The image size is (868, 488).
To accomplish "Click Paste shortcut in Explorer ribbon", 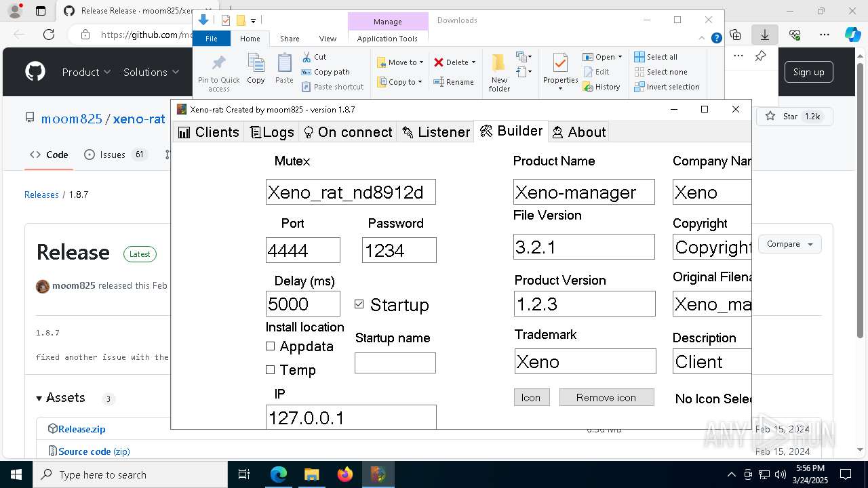I will click(332, 87).
